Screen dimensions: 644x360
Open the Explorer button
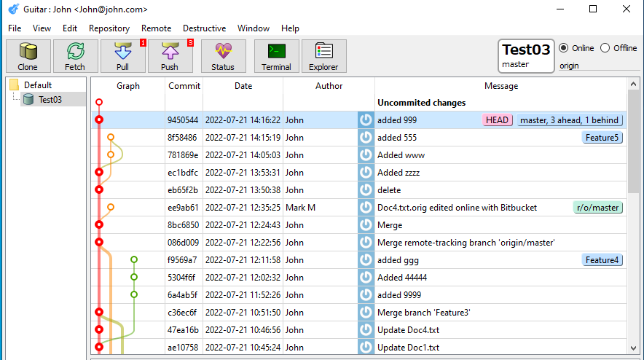pos(323,56)
